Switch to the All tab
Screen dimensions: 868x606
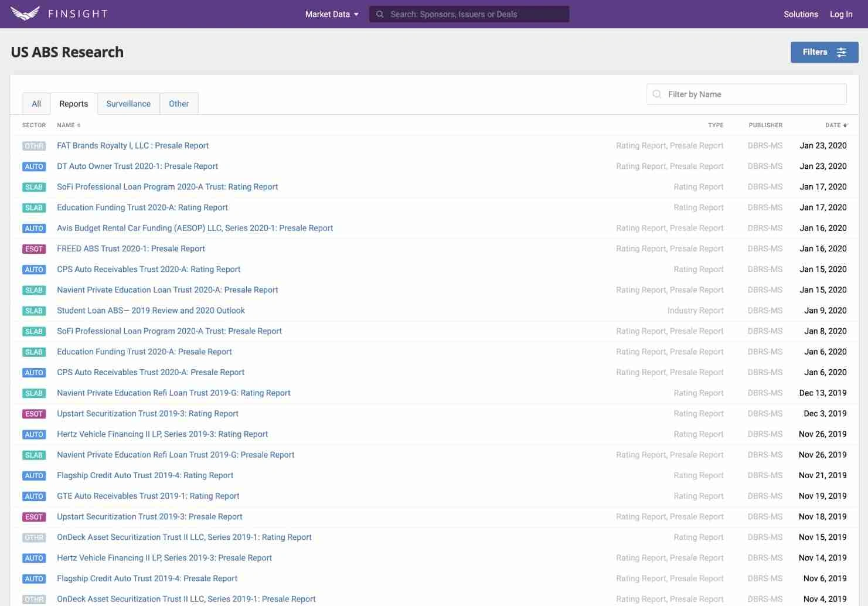(36, 104)
